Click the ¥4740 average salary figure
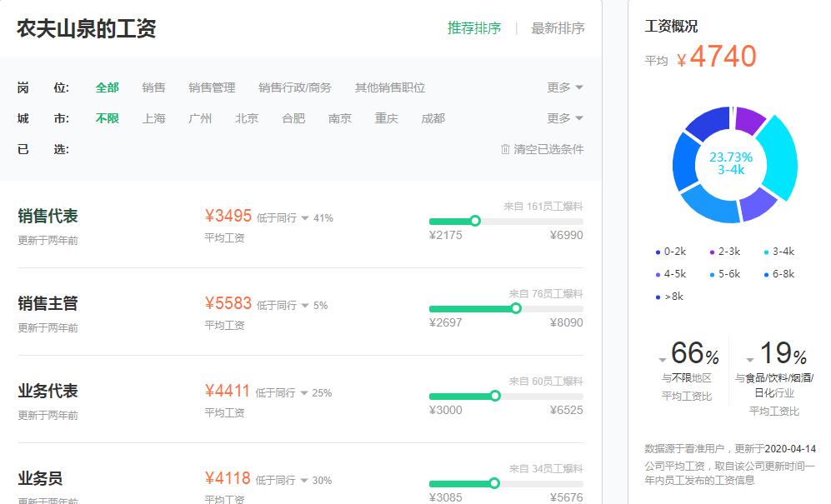This screenshot has height=504, width=831. 717,56
